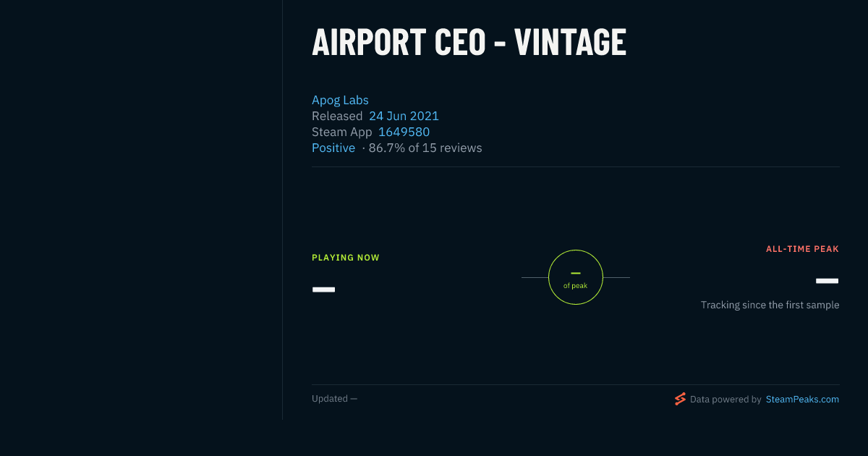The height and width of the screenshot is (456, 868).
Task: Open Steam App ID 1649580 link
Action: (404, 132)
